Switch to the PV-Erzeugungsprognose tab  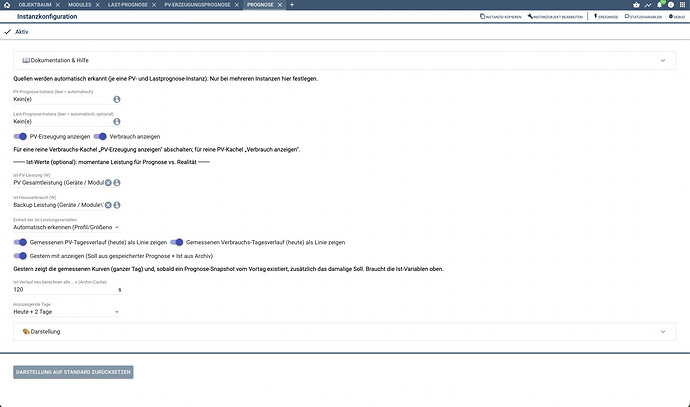coord(197,5)
